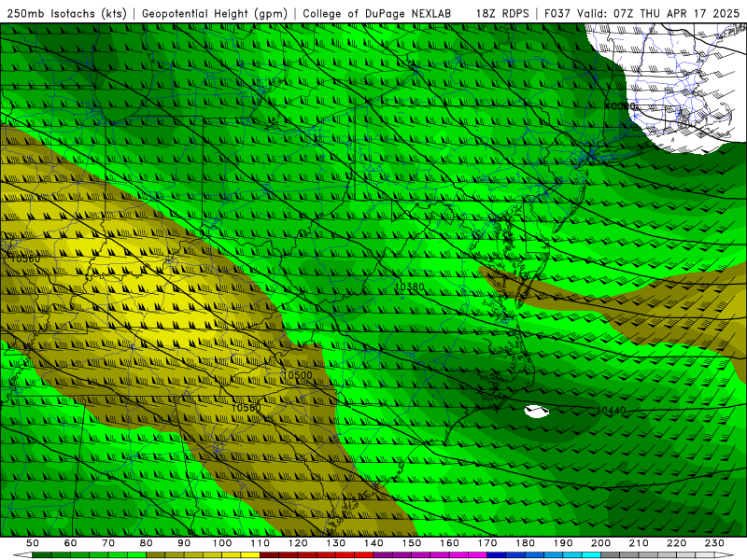Click the 10080 contour label in the white area

pyautogui.click(x=620, y=105)
